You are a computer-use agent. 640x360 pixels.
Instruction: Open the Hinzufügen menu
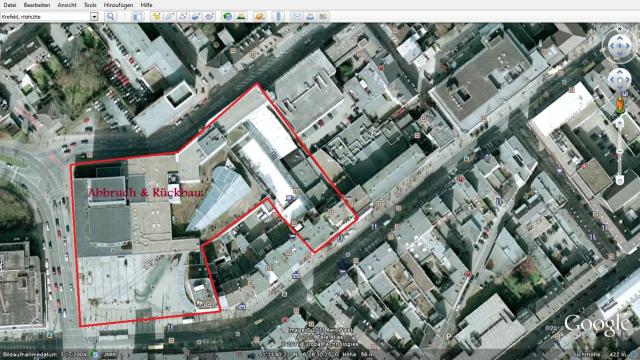[x=118, y=5]
